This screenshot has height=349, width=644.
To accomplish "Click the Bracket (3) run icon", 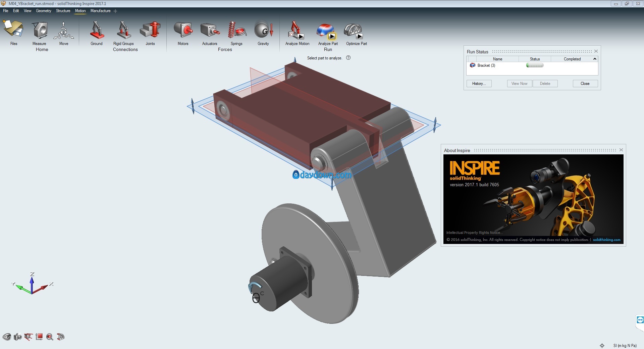I will pyautogui.click(x=473, y=65).
